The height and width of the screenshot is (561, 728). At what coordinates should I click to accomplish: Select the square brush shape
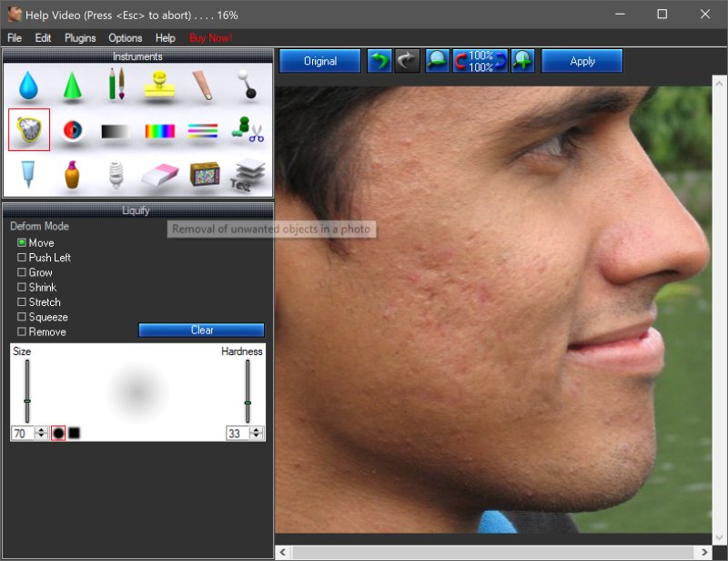[x=74, y=433]
